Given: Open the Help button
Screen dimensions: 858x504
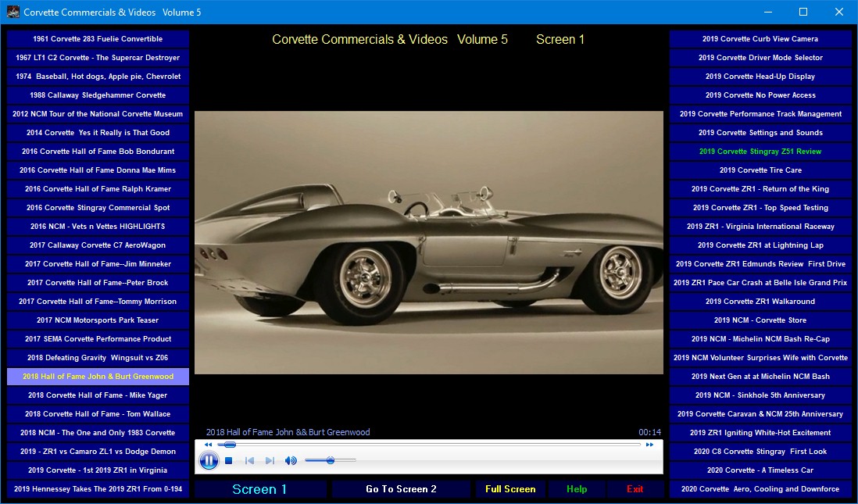Looking at the screenshot, I should [x=577, y=489].
